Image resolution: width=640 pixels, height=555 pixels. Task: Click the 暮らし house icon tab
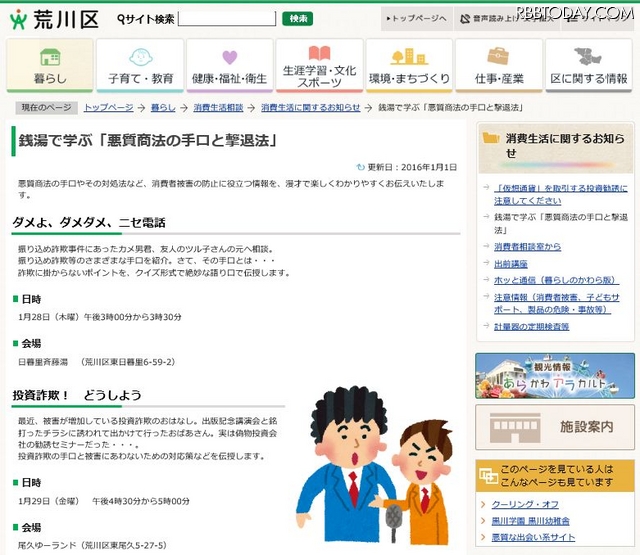pos(50,57)
